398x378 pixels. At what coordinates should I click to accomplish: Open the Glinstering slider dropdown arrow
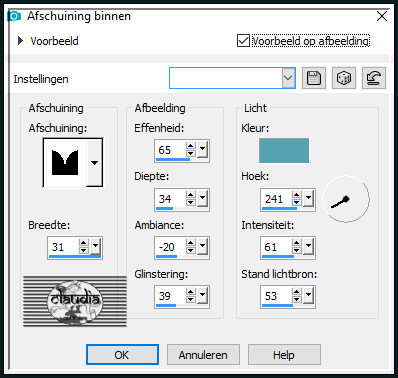[x=202, y=295]
